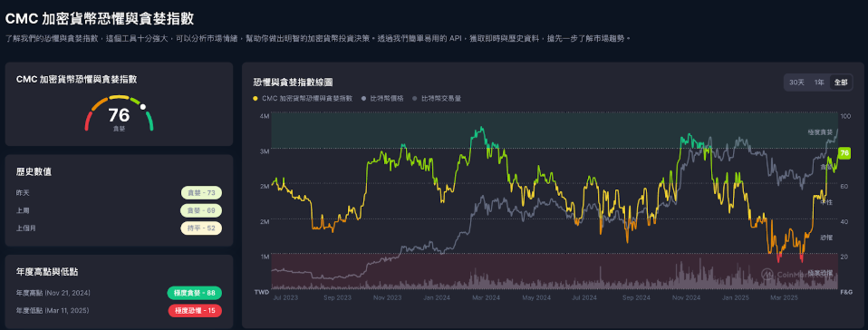Click the 昨天 貪婪 - 73 badge
Viewport: 868px width, 330px height.
[201, 193]
